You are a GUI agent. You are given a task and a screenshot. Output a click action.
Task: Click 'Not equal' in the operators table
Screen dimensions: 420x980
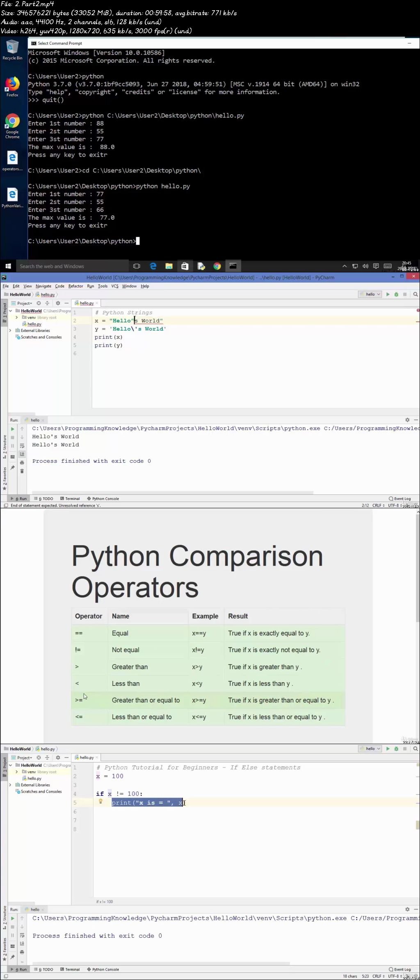[x=126, y=650]
